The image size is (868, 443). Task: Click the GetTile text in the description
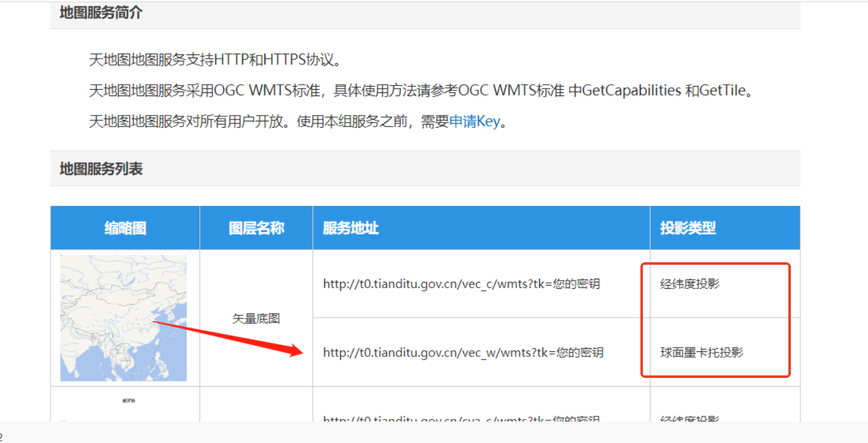pyautogui.click(x=724, y=90)
